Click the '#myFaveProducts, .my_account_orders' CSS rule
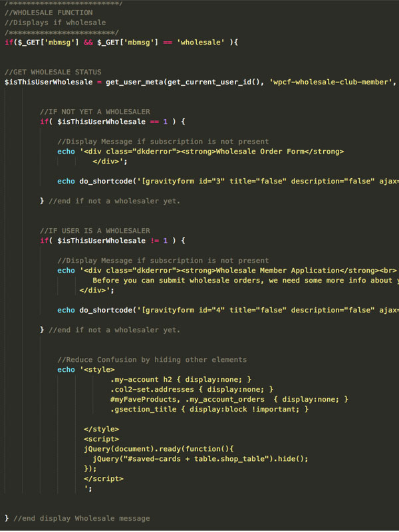 click(229, 400)
